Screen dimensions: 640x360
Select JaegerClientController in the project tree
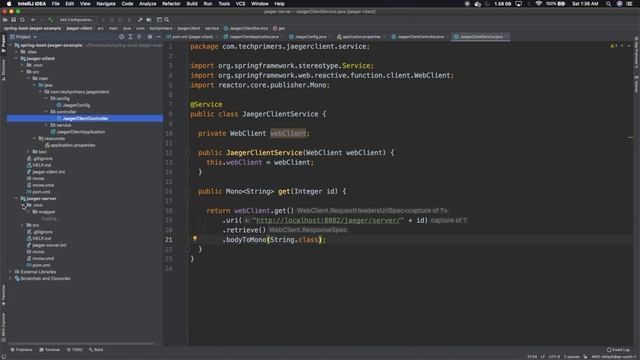coord(85,118)
